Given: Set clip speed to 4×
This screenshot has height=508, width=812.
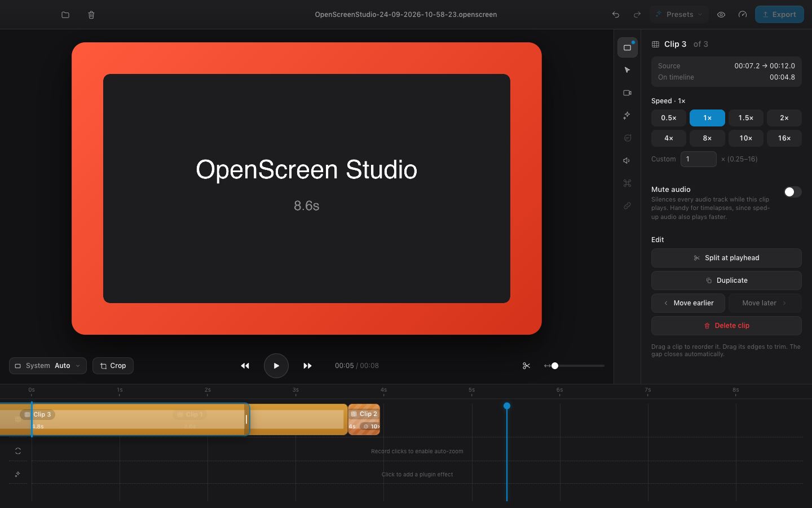Looking at the screenshot, I should tap(669, 138).
